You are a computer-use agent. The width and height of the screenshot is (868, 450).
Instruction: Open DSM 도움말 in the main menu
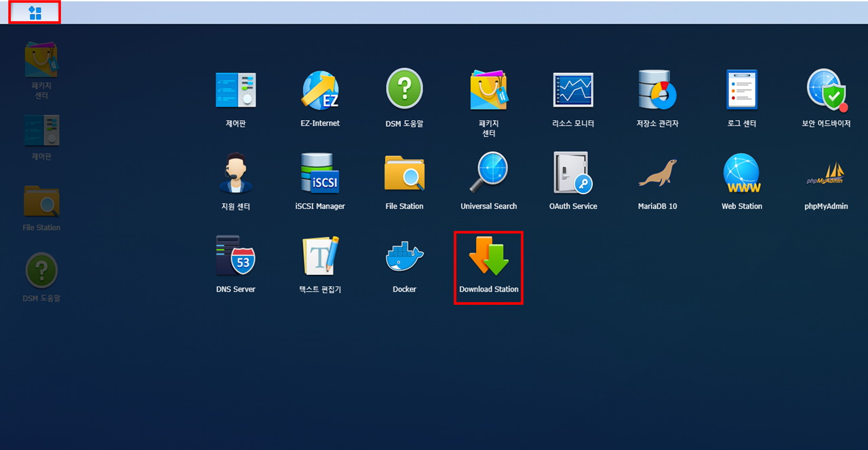404,89
